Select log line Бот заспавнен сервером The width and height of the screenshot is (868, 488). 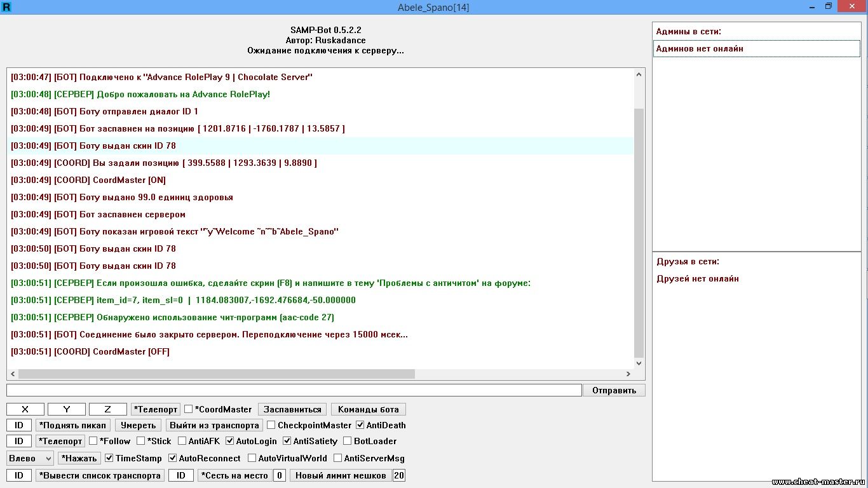[320, 214]
